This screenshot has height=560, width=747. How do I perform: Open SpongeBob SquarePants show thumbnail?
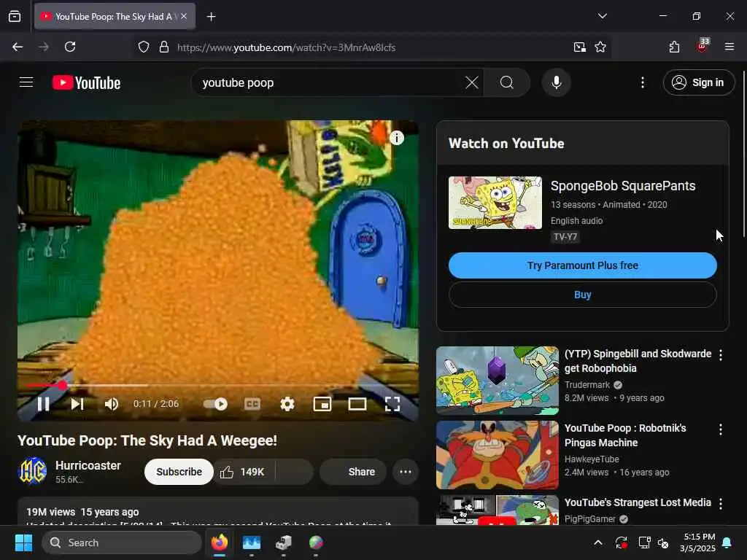(495, 203)
